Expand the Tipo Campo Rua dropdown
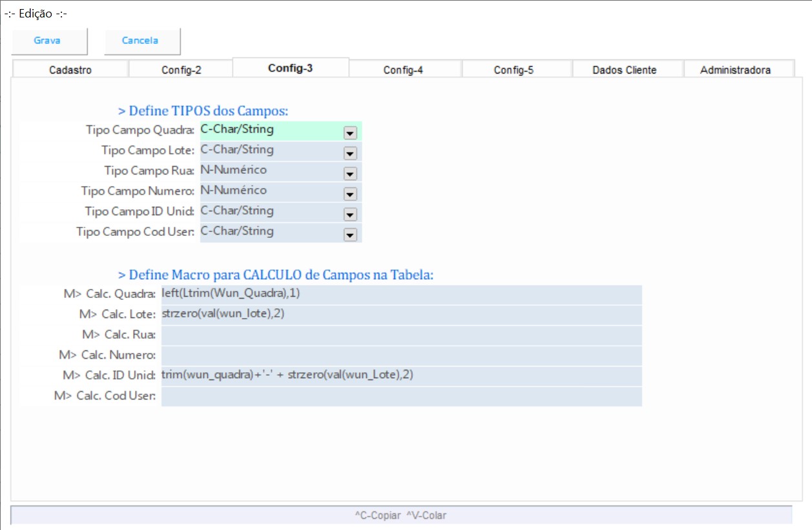 click(350, 173)
